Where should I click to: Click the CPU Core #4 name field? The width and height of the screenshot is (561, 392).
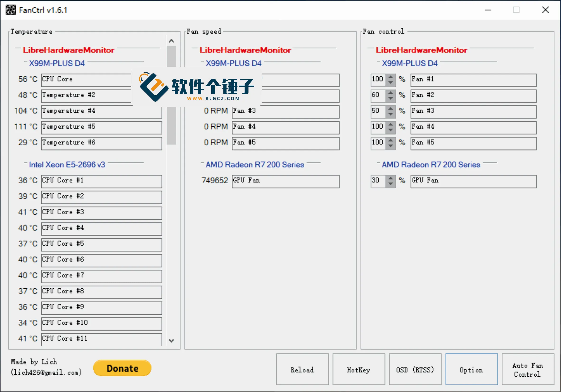pos(102,229)
